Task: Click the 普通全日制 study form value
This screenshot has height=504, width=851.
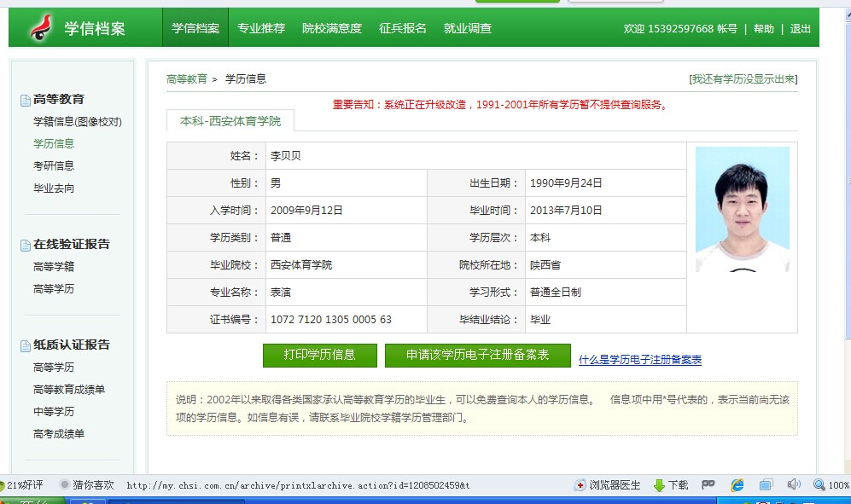Action: [555, 293]
